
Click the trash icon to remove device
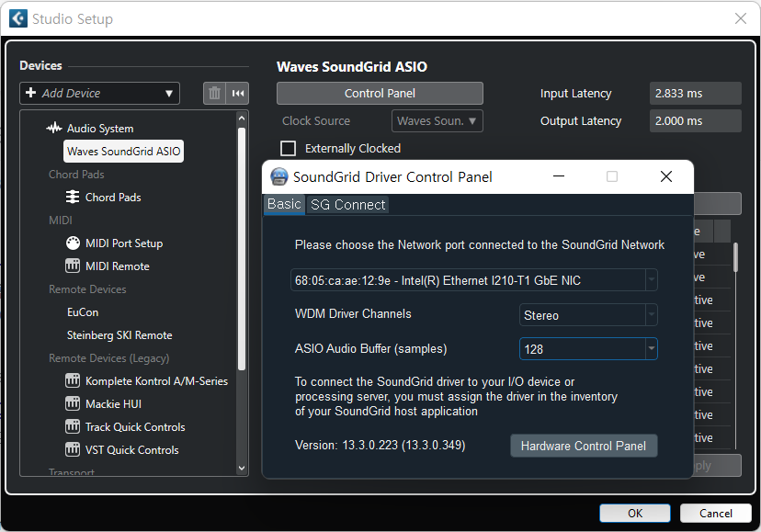tap(214, 93)
